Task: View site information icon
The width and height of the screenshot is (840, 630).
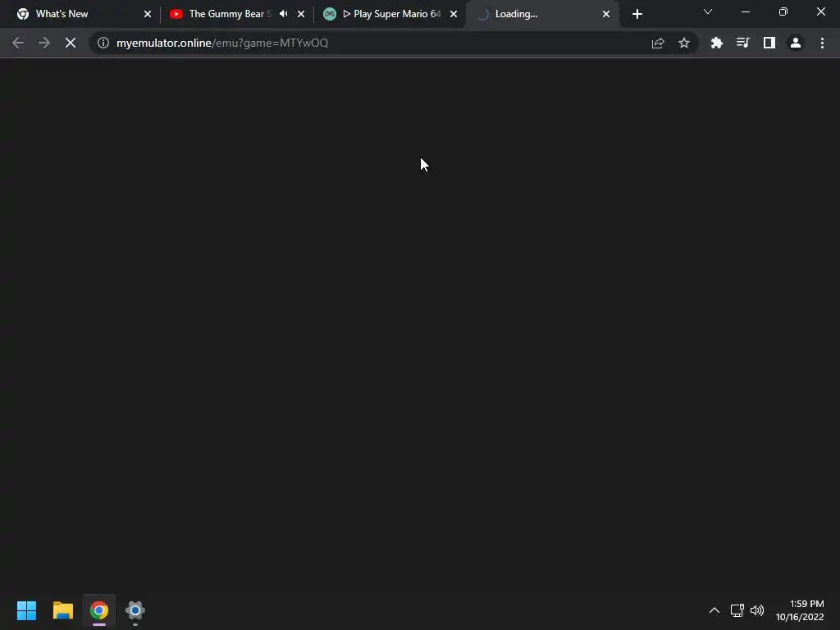Action: coord(103,43)
